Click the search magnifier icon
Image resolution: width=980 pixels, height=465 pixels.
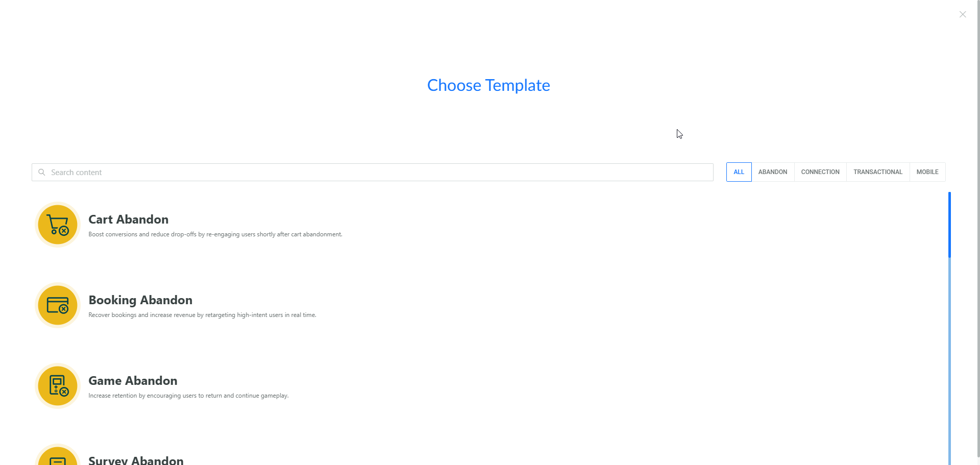pos(42,173)
